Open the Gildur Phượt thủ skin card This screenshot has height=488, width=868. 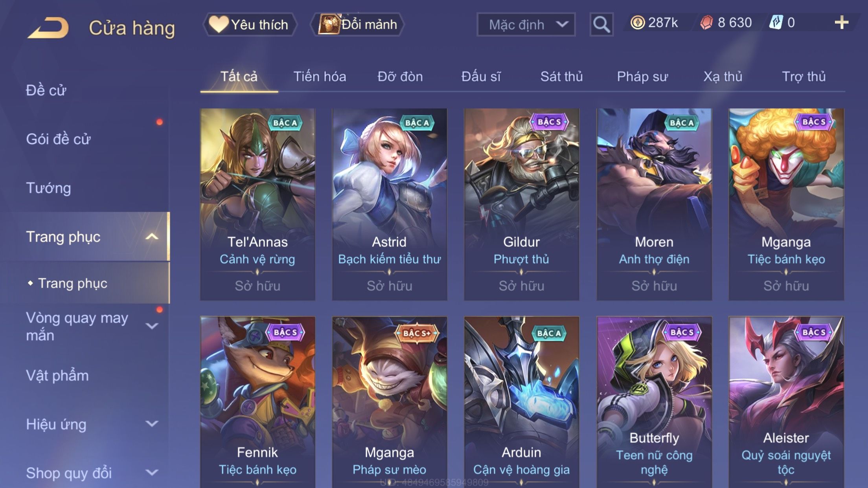click(521, 204)
